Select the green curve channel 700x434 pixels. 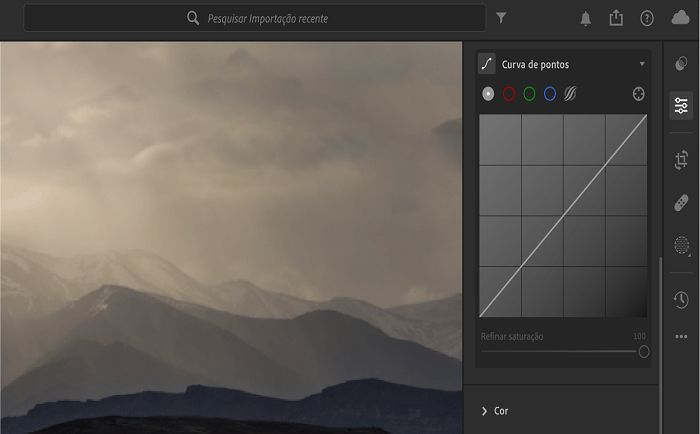coord(529,94)
